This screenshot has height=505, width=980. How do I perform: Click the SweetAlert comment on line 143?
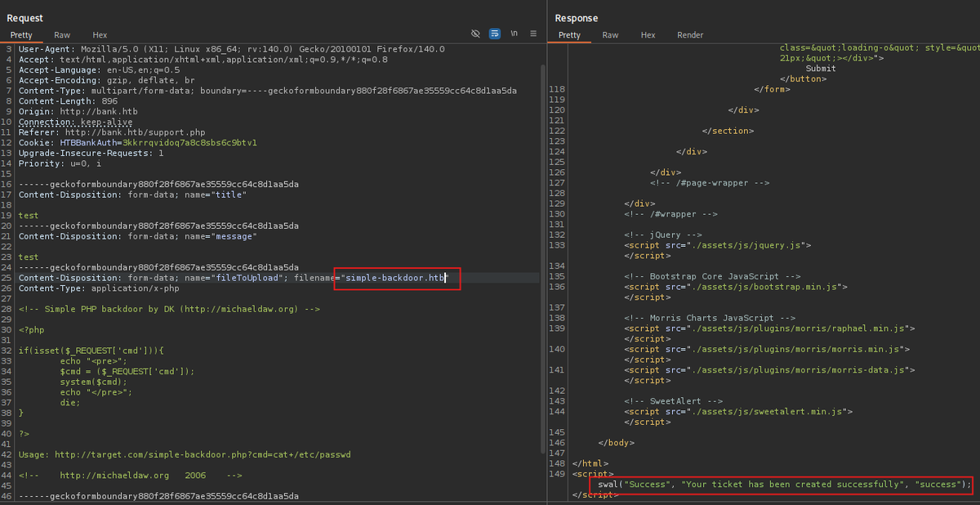click(673, 401)
